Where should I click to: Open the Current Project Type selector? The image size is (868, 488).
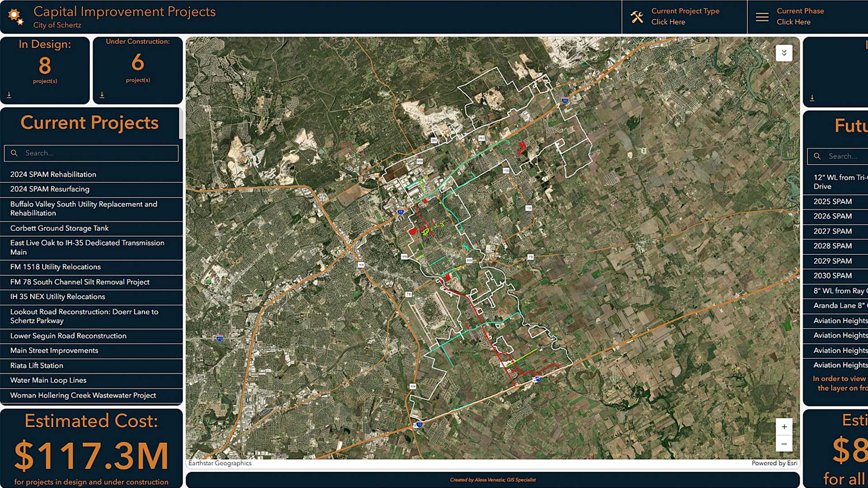pos(684,17)
